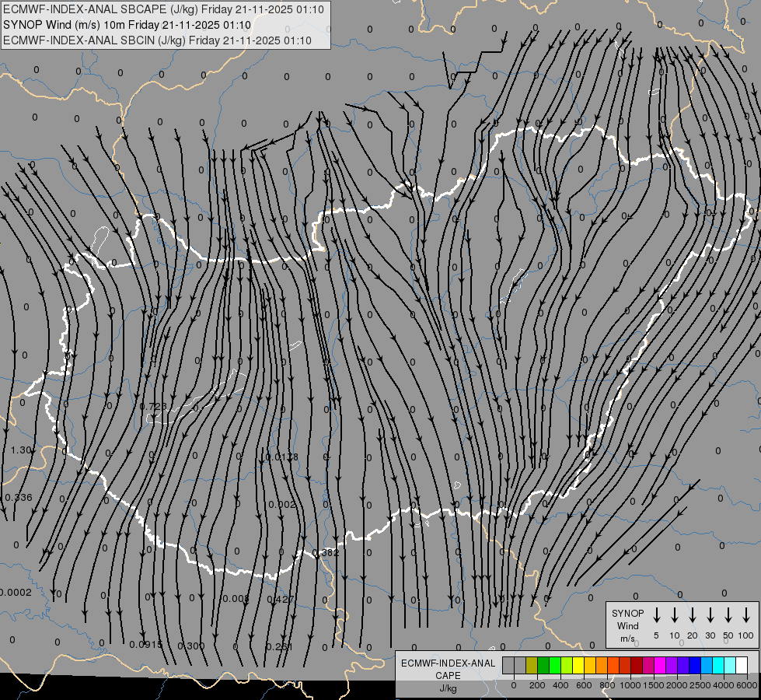Select the olive CAPE legend swatch

[x=532, y=665]
